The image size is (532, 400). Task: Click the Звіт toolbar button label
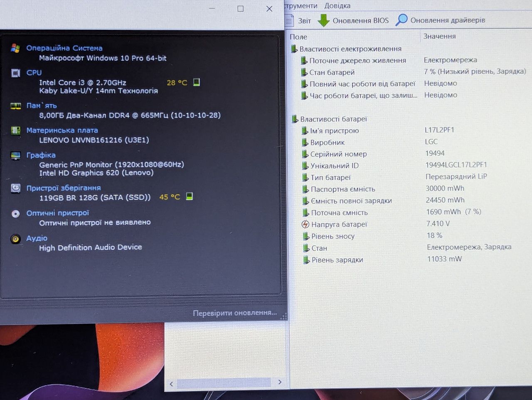click(x=304, y=20)
